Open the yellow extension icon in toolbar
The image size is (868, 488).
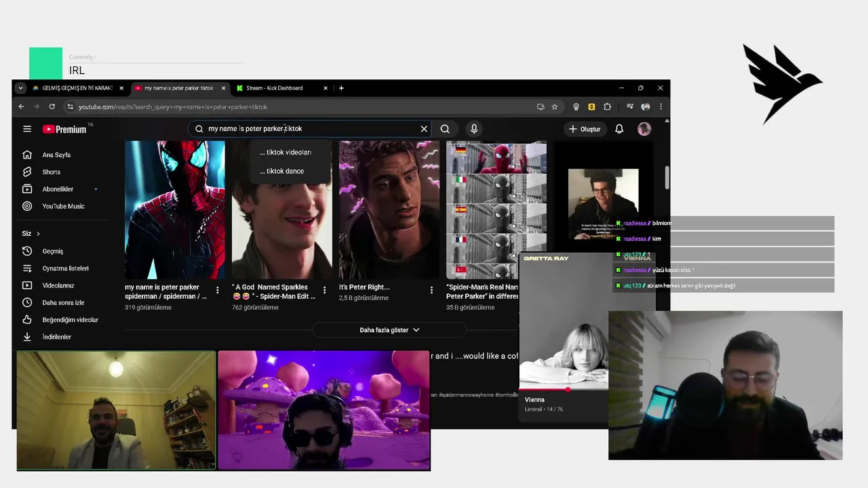(591, 106)
